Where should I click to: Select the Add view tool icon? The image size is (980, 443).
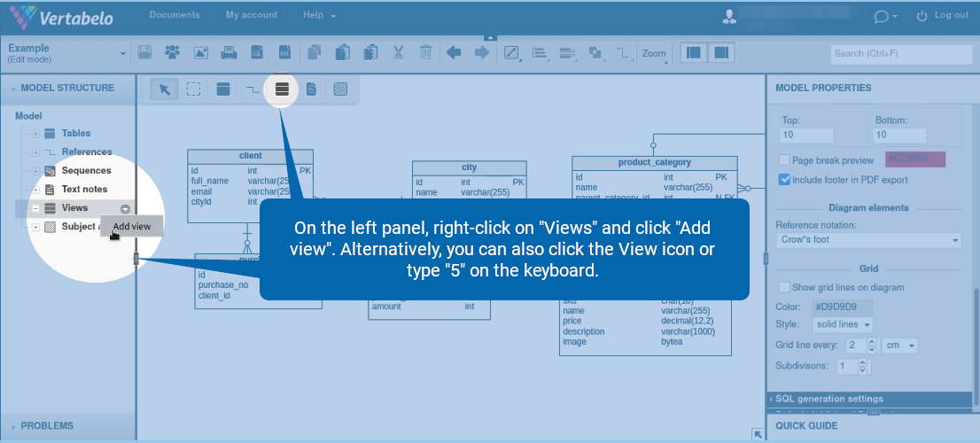click(x=282, y=89)
